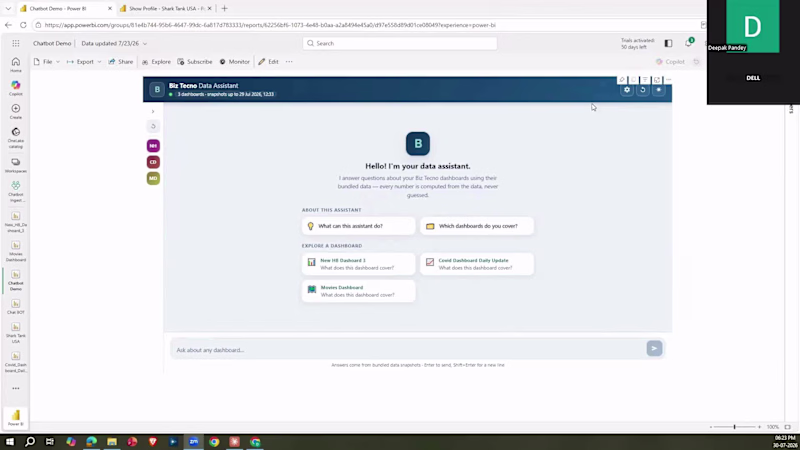Screen dimensions: 800x450
Task: Click the visual focus mode icon
Action: click(x=657, y=80)
